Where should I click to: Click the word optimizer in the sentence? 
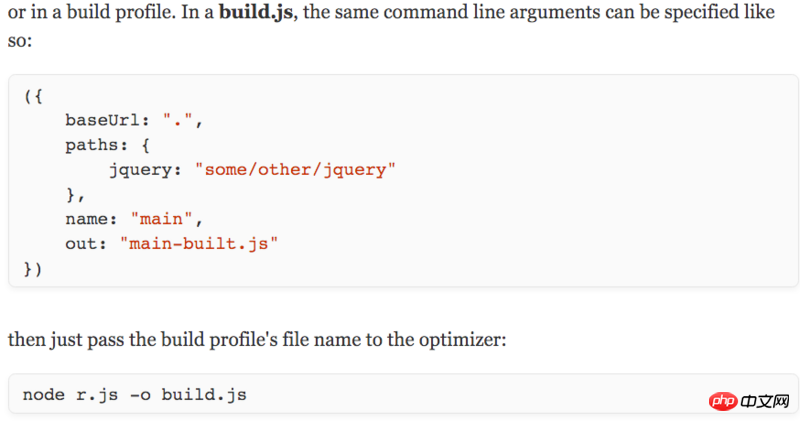[x=461, y=340]
